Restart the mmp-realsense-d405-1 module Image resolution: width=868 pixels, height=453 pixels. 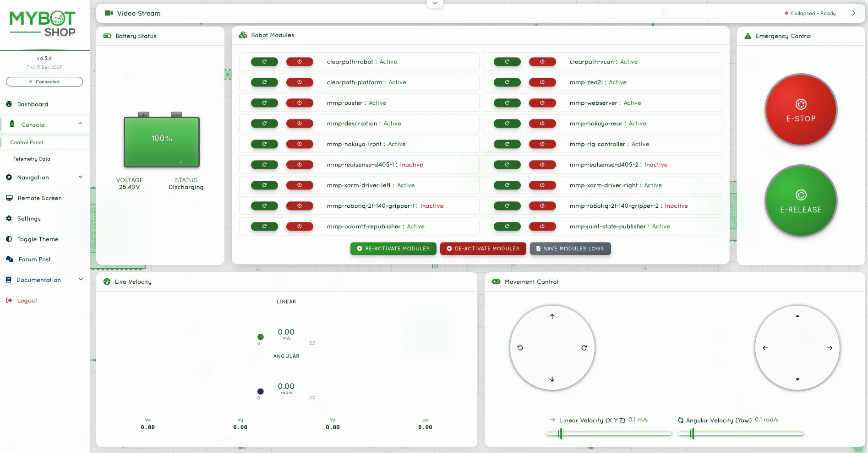click(x=264, y=165)
